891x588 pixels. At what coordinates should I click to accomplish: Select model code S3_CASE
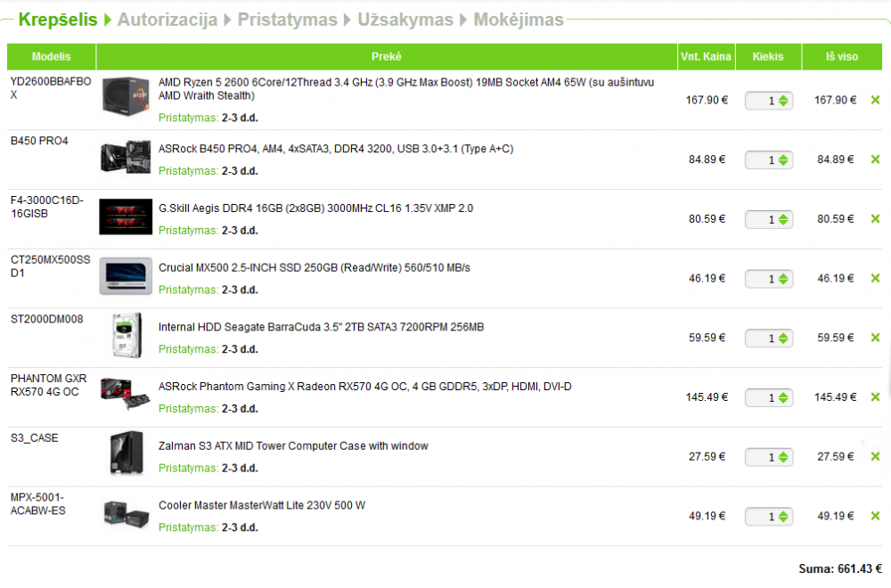pos(35,438)
